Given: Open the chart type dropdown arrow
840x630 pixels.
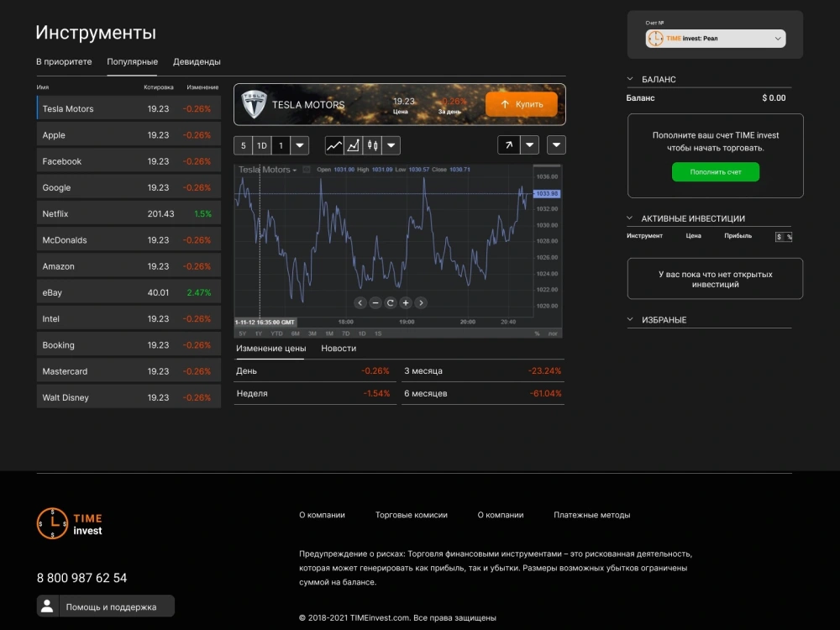Looking at the screenshot, I should (391, 145).
